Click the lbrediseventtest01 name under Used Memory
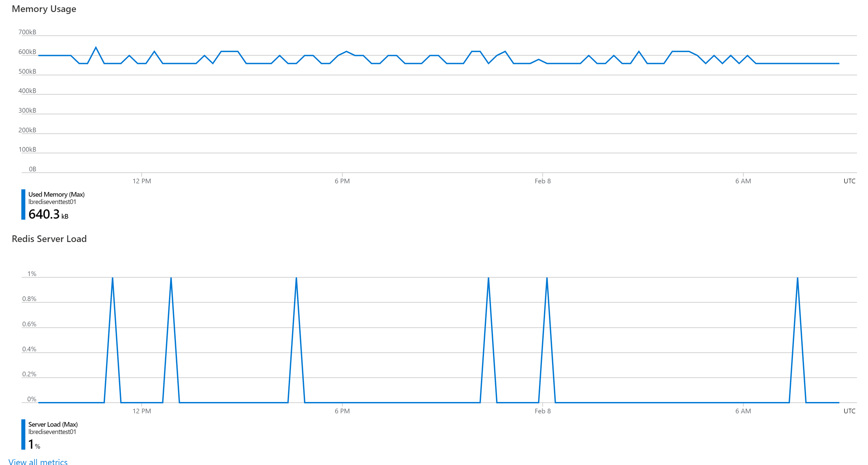 click(x=52, y=202)
